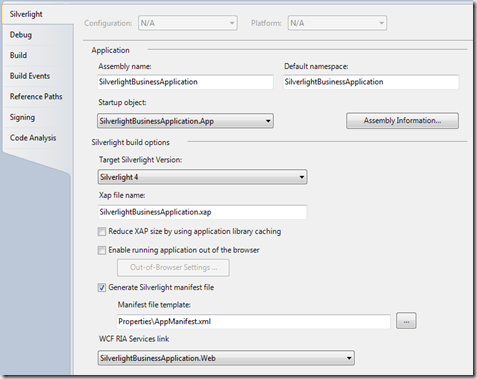The width and height of the screenshot is (477, 379).
Task: Click the Assembly name input field
Action: tap(185, 82)
